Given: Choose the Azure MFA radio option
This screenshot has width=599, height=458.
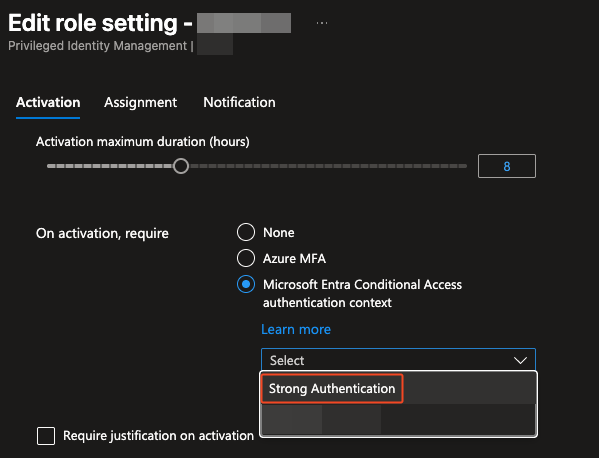Looking at the screenshot, I should tap(246, 258).
